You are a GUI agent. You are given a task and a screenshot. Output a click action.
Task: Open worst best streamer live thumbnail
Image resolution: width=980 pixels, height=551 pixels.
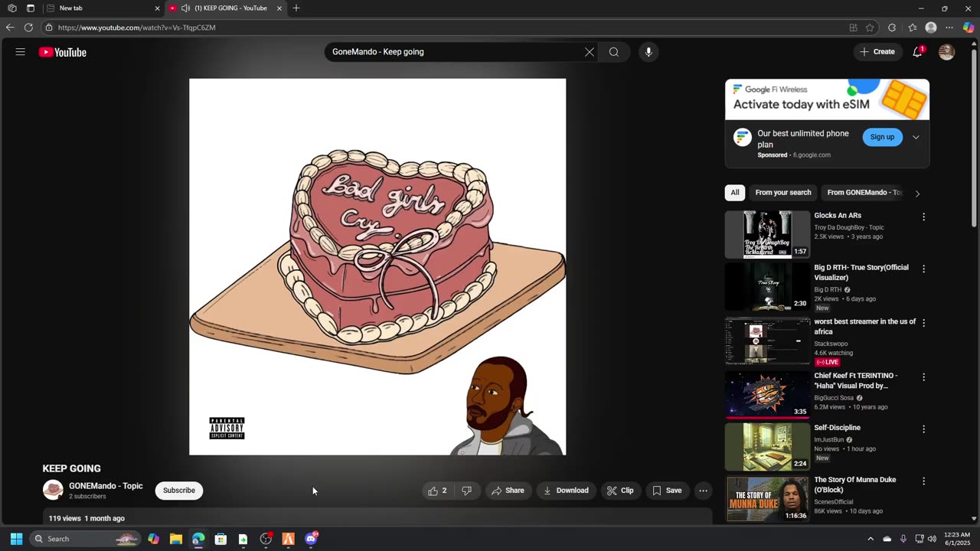pyautogui.click(x=767, y=341)
